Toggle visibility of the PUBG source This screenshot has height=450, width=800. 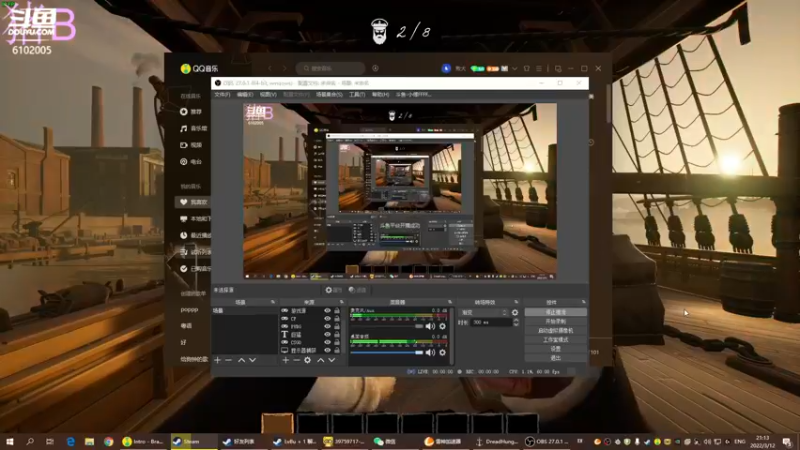click(328, 327)
